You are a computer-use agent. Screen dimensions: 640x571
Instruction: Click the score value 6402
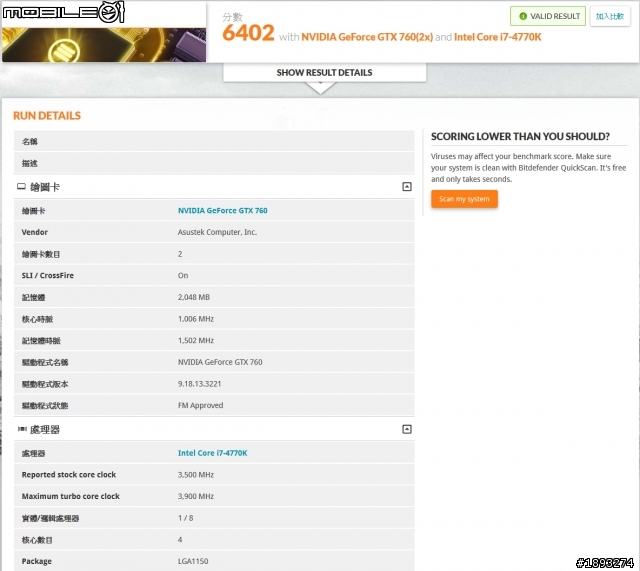tap(248, 33)
